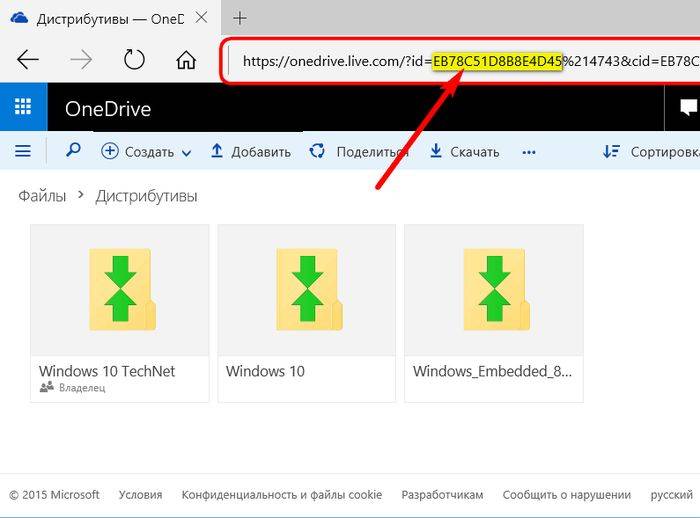Click the Windows_Embedded_8... folder name
The height and width of the screenshot is (518, 700).
point(492,371)
